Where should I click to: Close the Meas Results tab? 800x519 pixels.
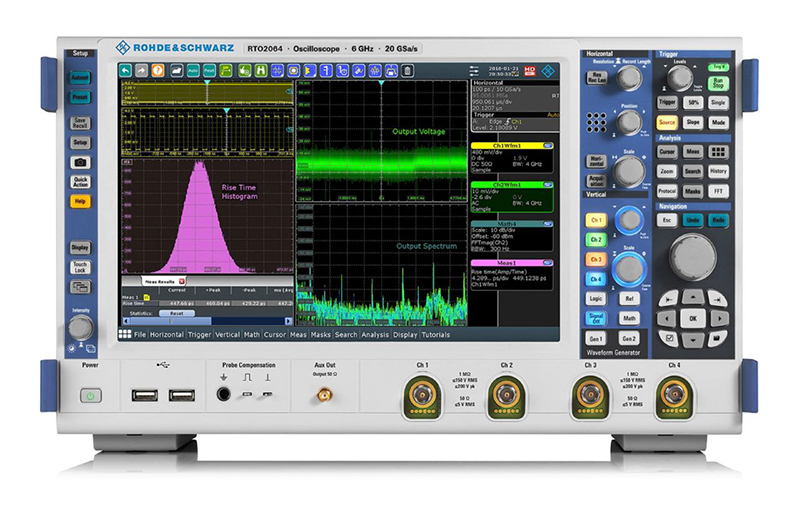(x=182, y=281)
